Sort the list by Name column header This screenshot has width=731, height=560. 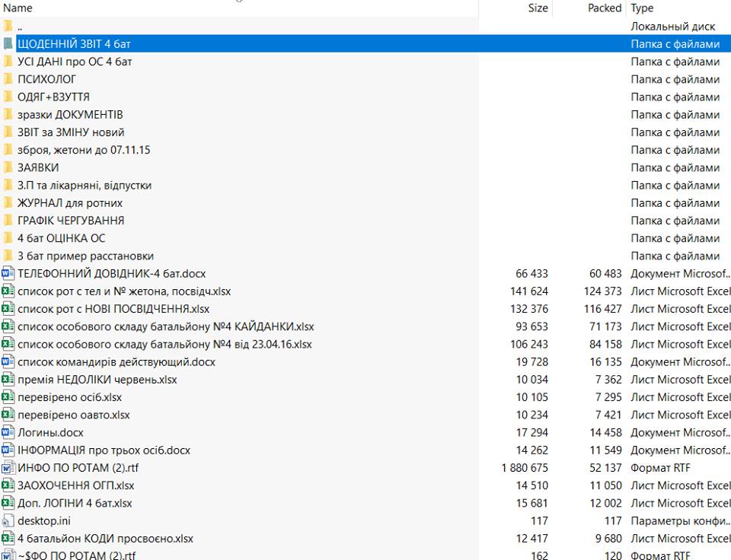(18, 8)
